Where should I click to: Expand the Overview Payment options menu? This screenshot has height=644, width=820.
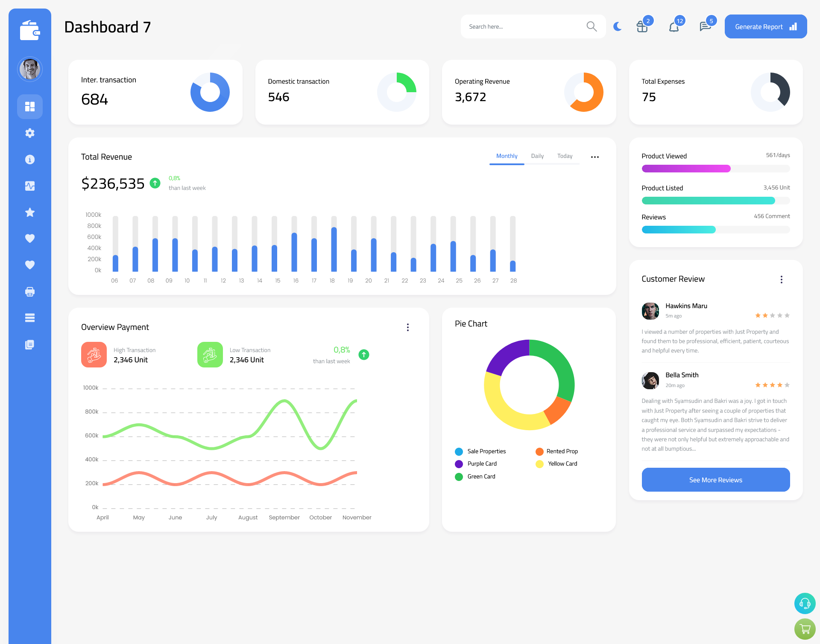point(408,327)
